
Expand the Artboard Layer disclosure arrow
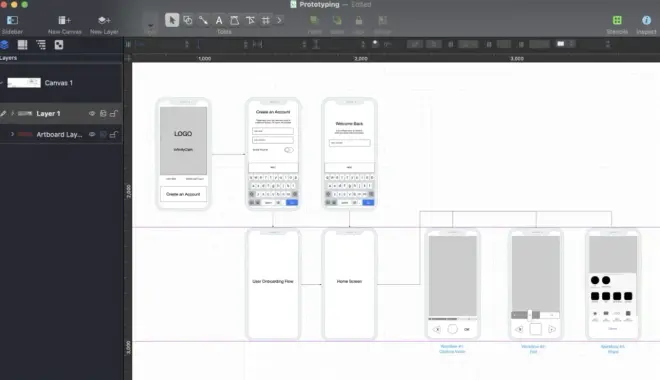point(12,135)
